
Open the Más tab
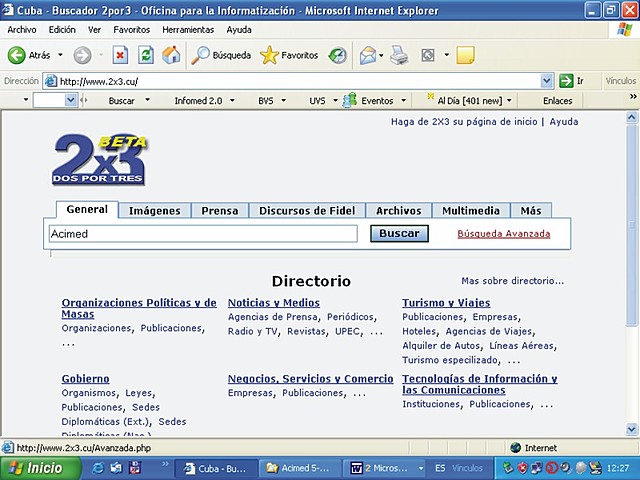coord(531,211)
